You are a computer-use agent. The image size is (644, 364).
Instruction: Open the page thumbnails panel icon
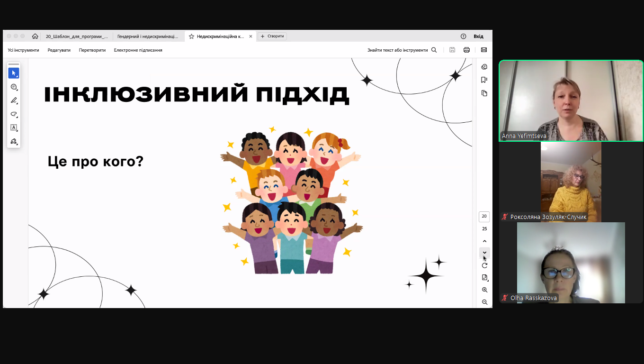click(x=484, y=93)
